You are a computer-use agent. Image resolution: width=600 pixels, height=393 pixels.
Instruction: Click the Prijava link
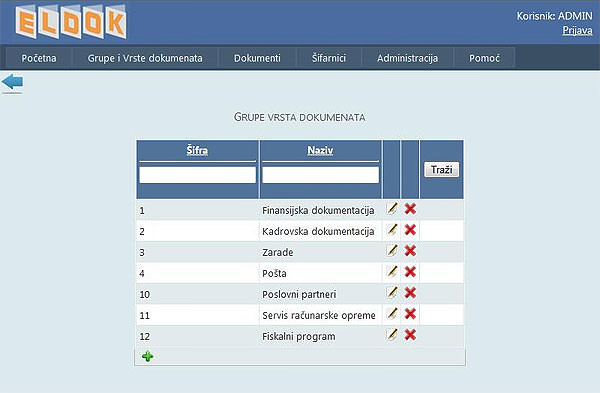[x=577, y=30]
